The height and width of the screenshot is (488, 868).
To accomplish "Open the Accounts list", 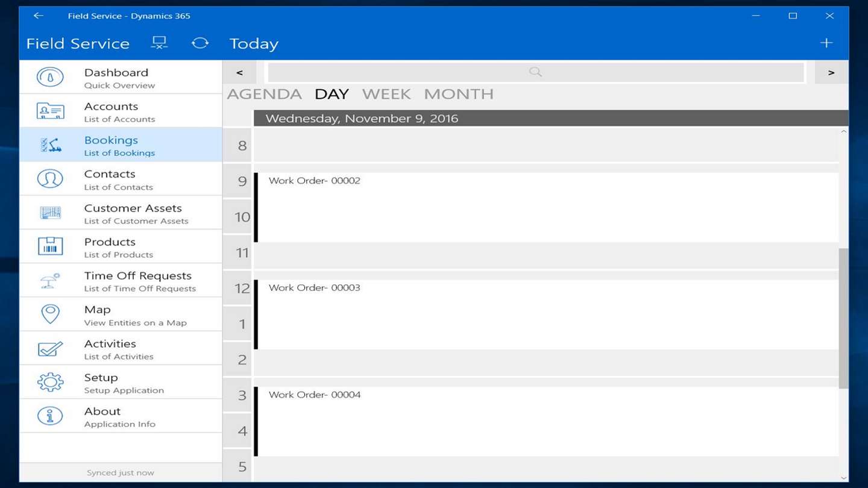I will click(x=121, y=111).
